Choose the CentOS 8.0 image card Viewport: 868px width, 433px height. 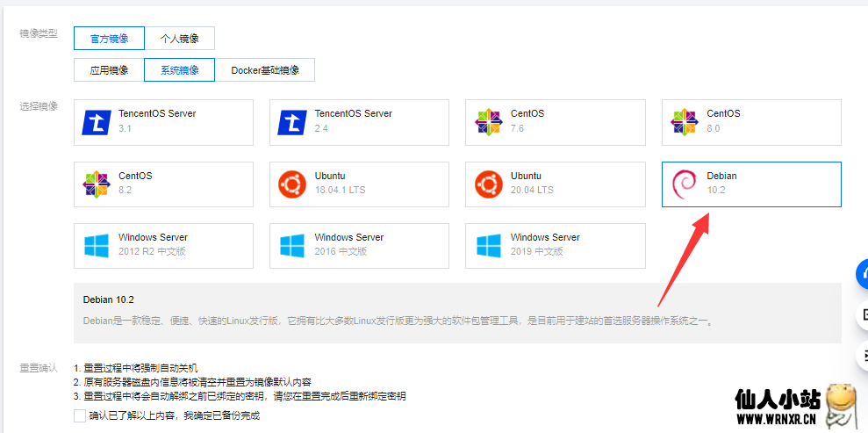(x=752, y=122)
